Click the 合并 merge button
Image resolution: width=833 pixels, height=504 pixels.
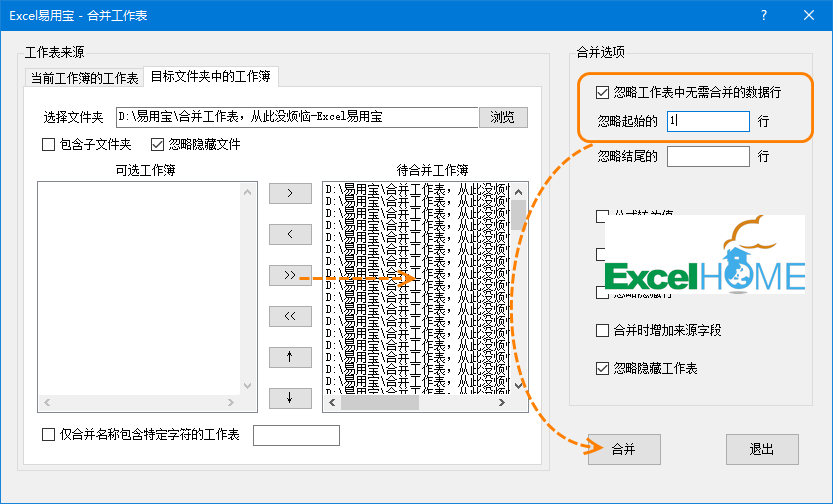(x=624, y=449)
